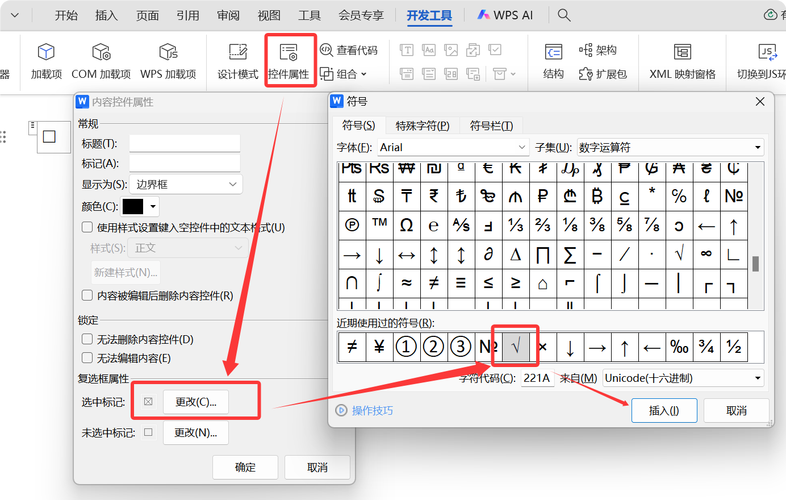Screen dimensions: 786x500
Task: Open the 子集 数学运算符 dropdown
Action: pos(670,147)
